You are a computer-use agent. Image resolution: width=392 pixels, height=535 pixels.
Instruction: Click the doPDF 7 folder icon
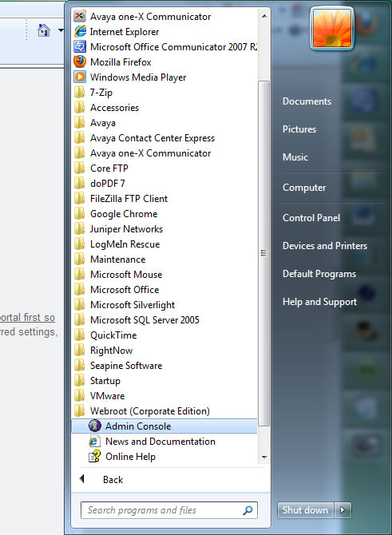pos(80,183)
